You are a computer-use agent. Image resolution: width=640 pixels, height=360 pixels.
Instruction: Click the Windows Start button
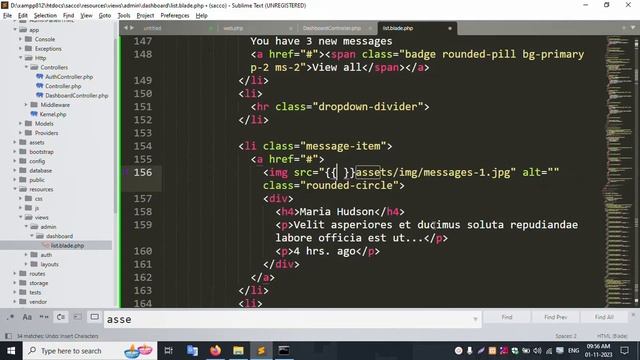coord(11,351)
